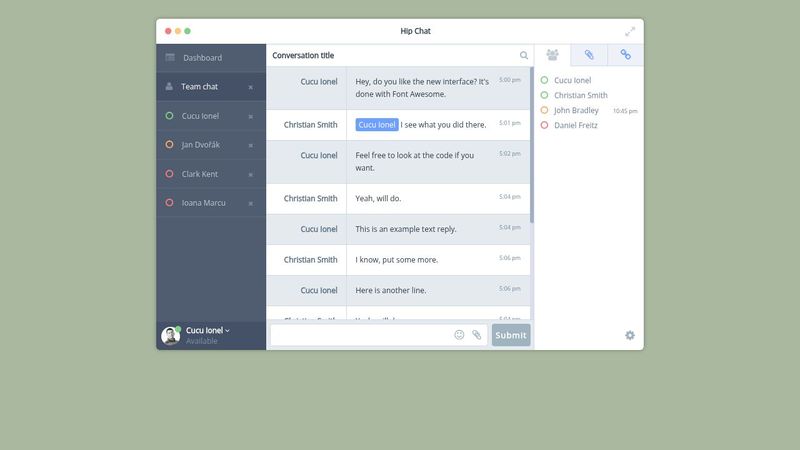
Task: Open Jan Dvořák chat
Action: [x=211, y=145]
